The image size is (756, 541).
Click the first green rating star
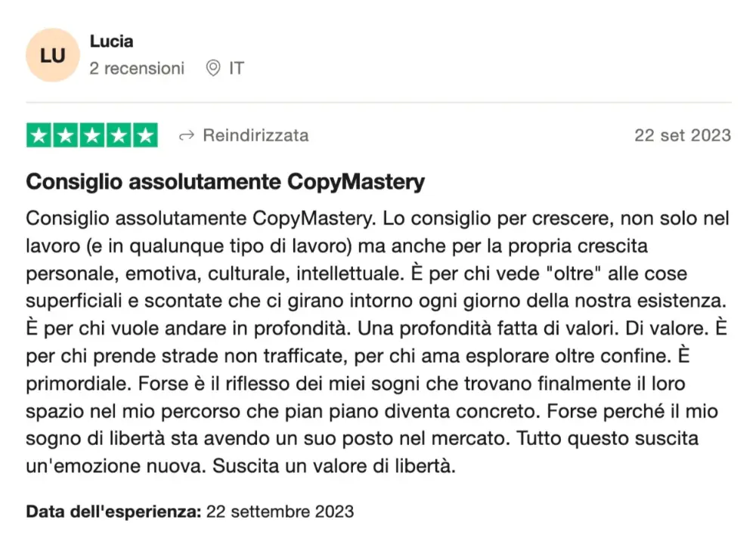[x=39, y=135]
